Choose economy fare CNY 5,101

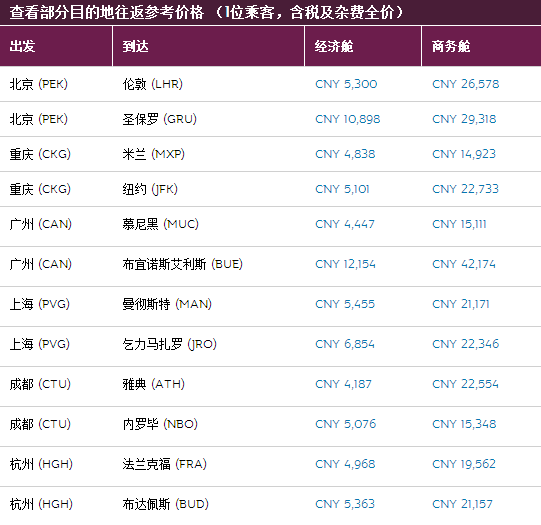[342, 189]
